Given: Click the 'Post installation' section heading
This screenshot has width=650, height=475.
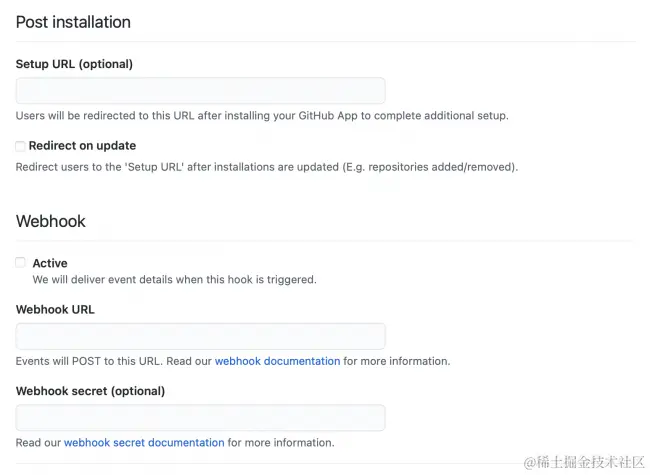Looking at the screenshot, I should click(73, 22).
